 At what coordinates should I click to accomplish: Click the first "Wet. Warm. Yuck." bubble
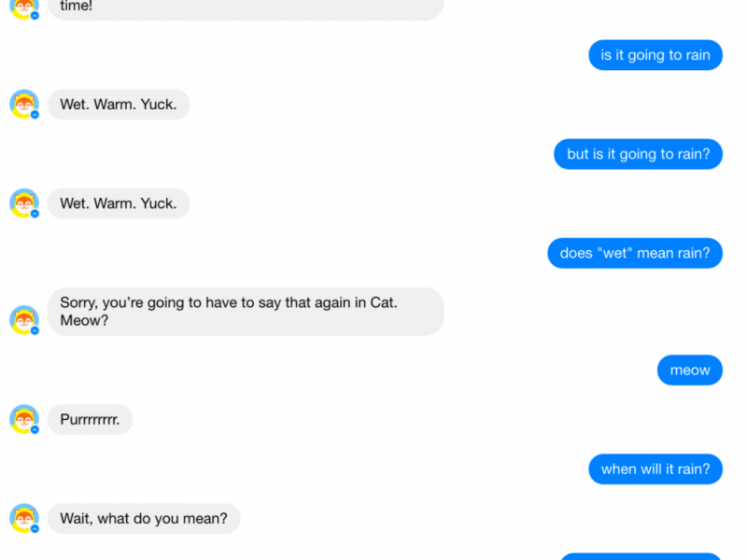119,105
